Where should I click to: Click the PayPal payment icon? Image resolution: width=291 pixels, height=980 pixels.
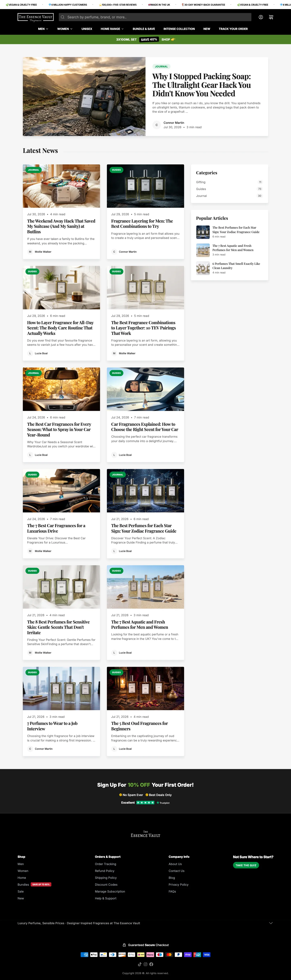(178, 955)
